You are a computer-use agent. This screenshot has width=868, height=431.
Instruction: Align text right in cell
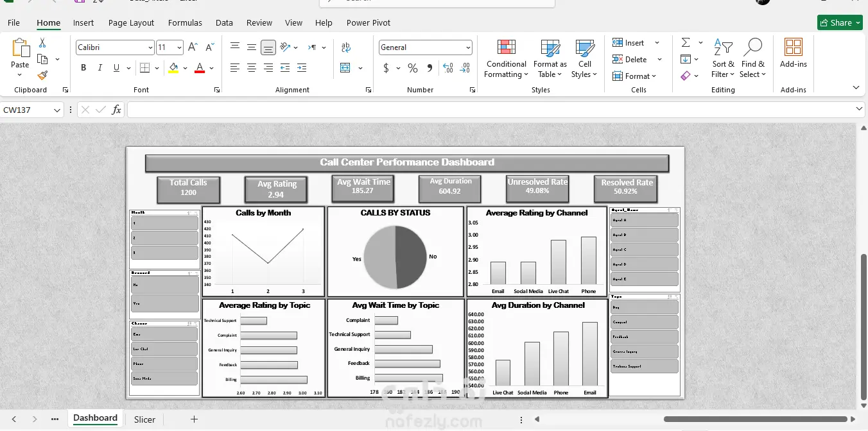pyautogui.click(x=268, y=67)
